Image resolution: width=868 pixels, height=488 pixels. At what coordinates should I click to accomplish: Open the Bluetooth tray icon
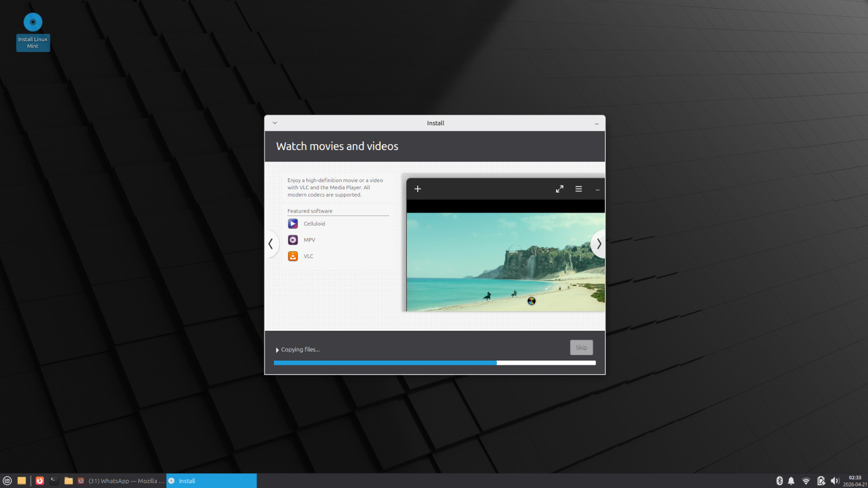pos(780,481)
